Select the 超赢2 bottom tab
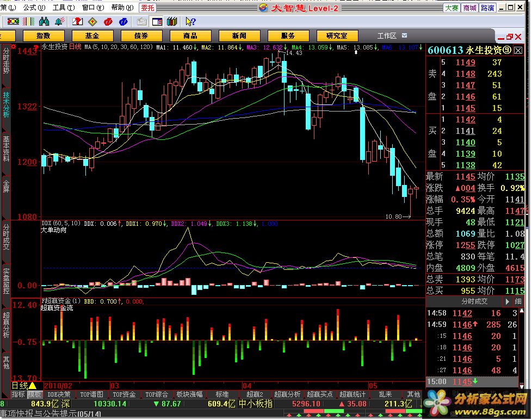Screen dimensions: 532x420 [x=255, y=394]
